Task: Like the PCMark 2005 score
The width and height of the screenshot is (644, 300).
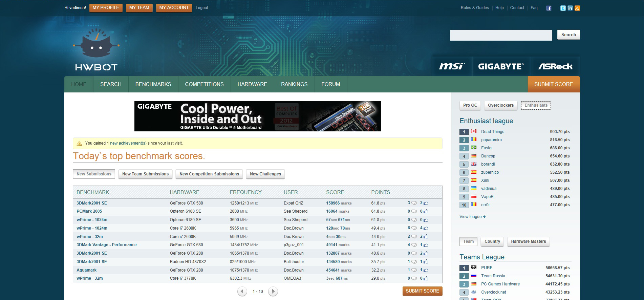Action: [426, 211]
